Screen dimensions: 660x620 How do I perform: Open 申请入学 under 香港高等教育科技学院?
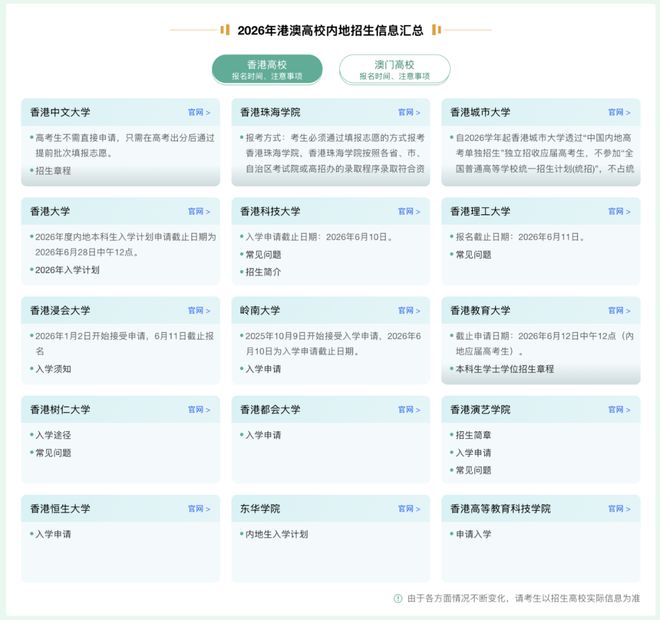coord(473,534)
